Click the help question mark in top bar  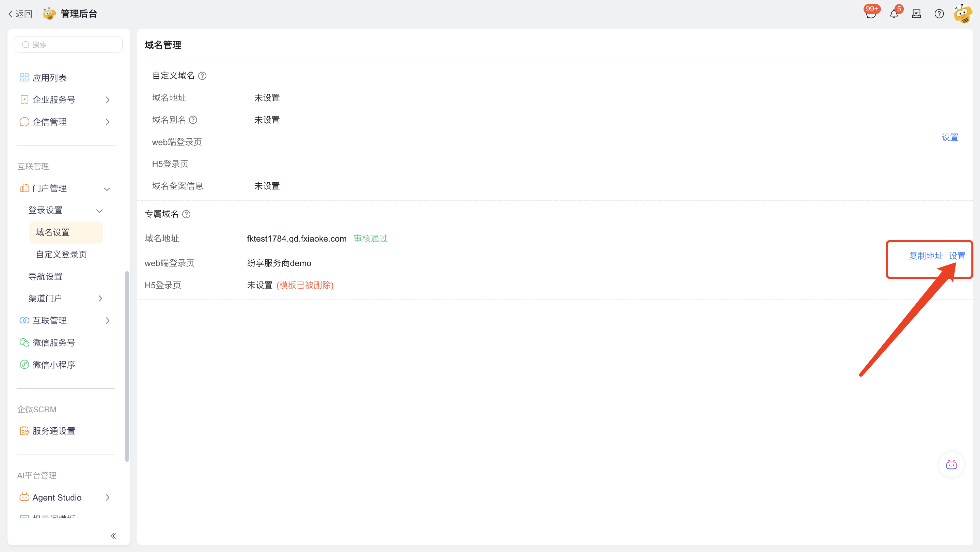point(939,14)
